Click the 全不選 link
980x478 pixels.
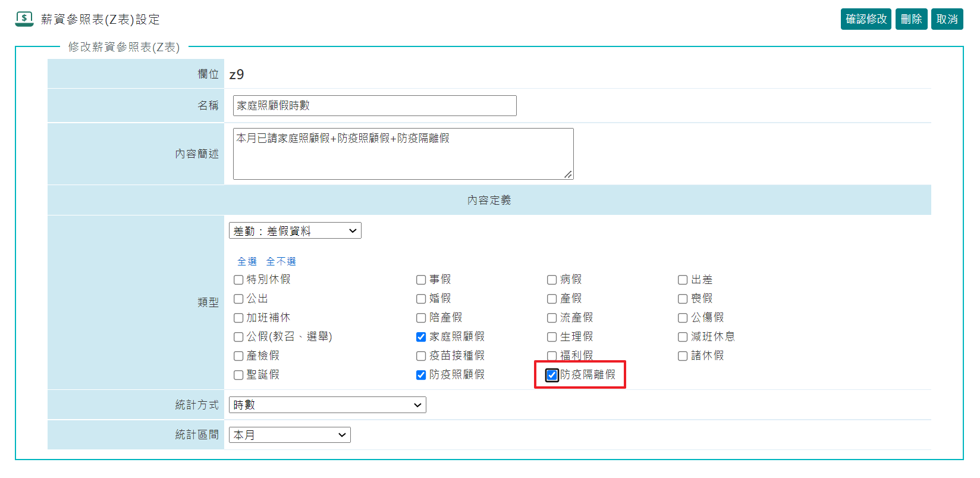(281, 261)
